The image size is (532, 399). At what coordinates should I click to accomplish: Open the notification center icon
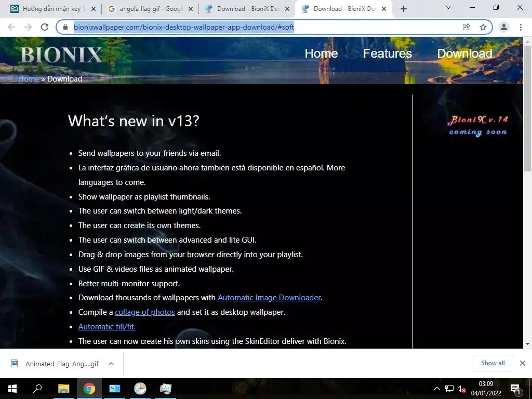[516, 389]
